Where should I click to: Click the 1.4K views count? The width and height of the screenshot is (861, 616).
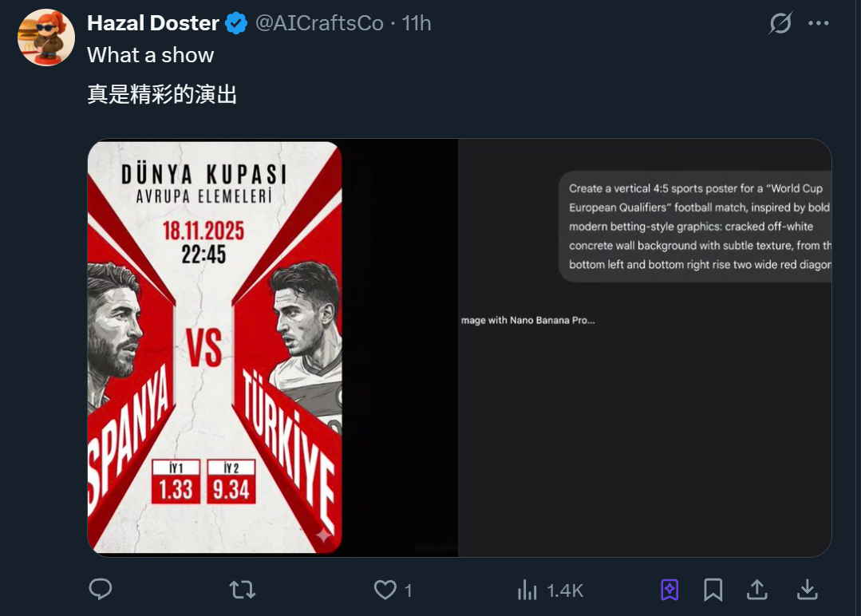565,590
